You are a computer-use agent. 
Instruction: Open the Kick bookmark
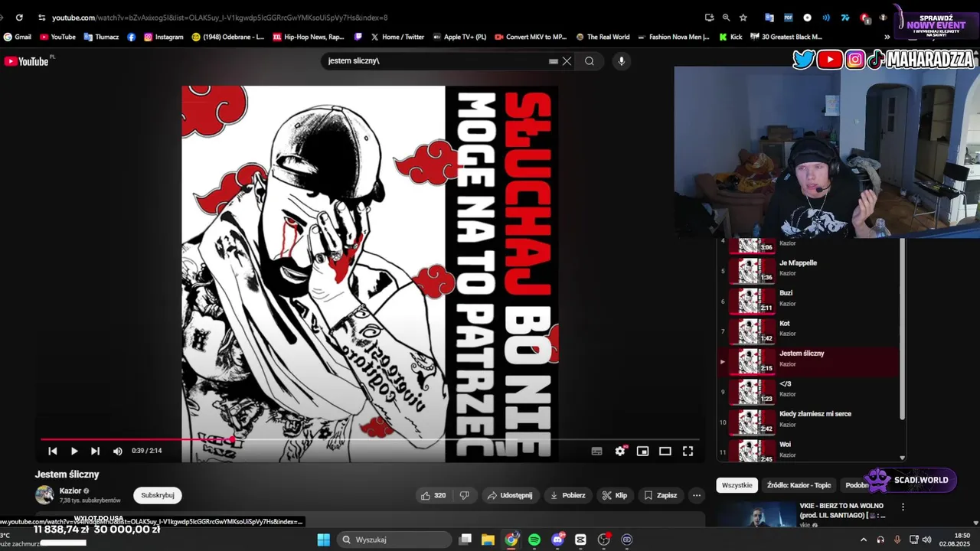pos(730,37)
